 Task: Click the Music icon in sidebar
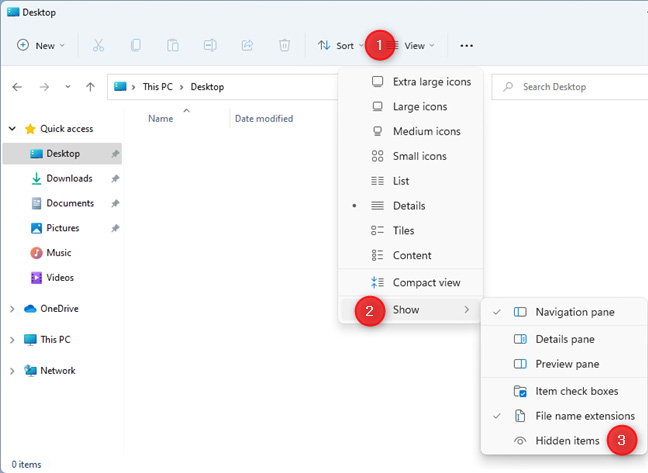coord(36,253)
